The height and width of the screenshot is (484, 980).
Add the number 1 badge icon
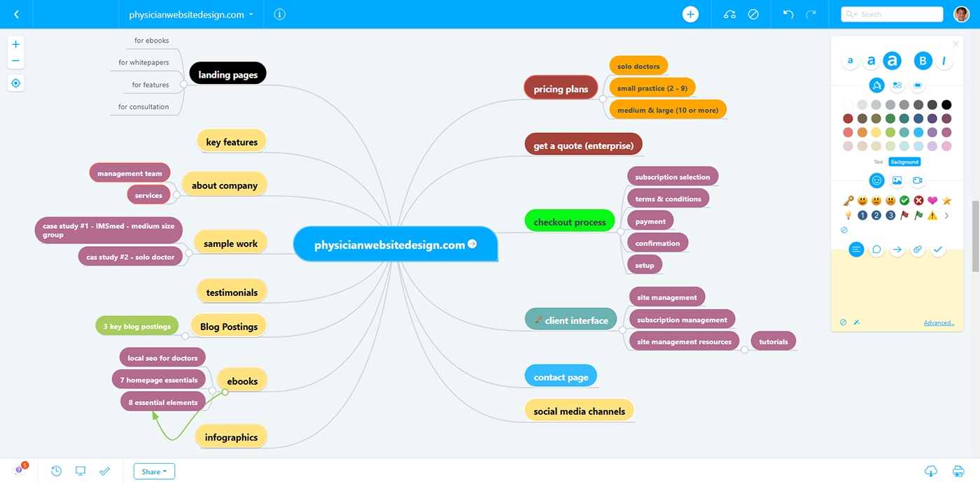click(862, 215)
